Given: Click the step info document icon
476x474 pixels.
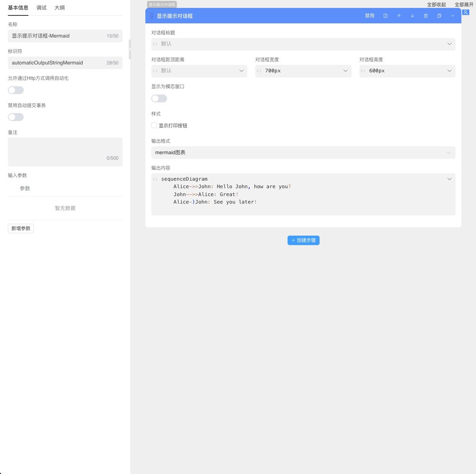Looking at the screenshot, I should click(x=386, y=16).
